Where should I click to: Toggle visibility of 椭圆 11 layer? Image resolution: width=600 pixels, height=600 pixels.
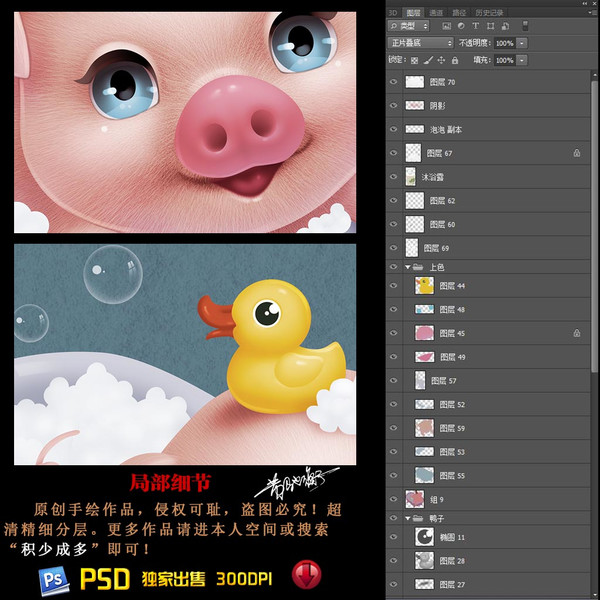tap(393, 537)
